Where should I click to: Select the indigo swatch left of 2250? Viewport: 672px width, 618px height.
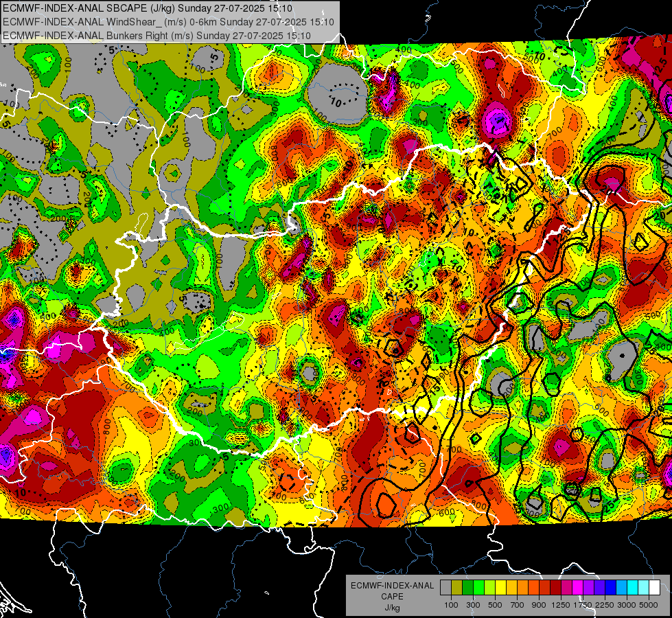click(x=599, y=588)
